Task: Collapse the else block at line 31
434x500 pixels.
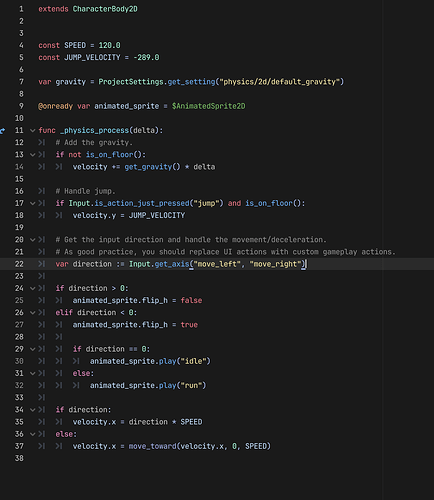Action: [x=33, y=373]
